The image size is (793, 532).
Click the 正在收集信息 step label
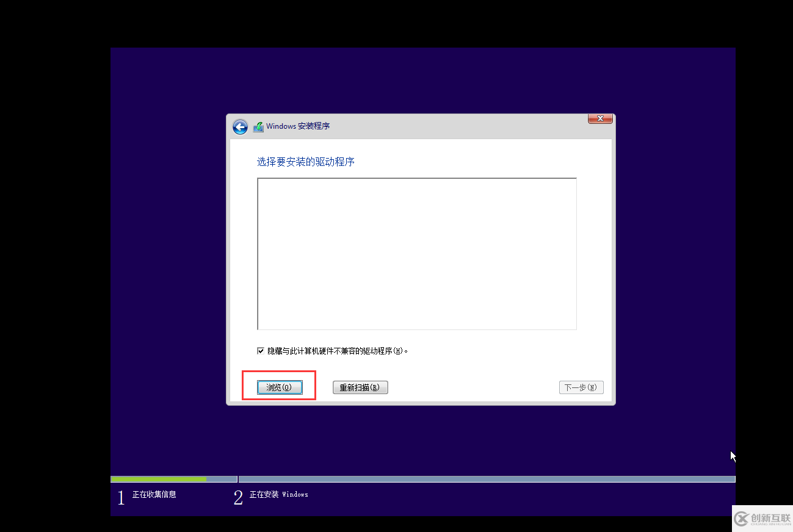click(154, 494)
